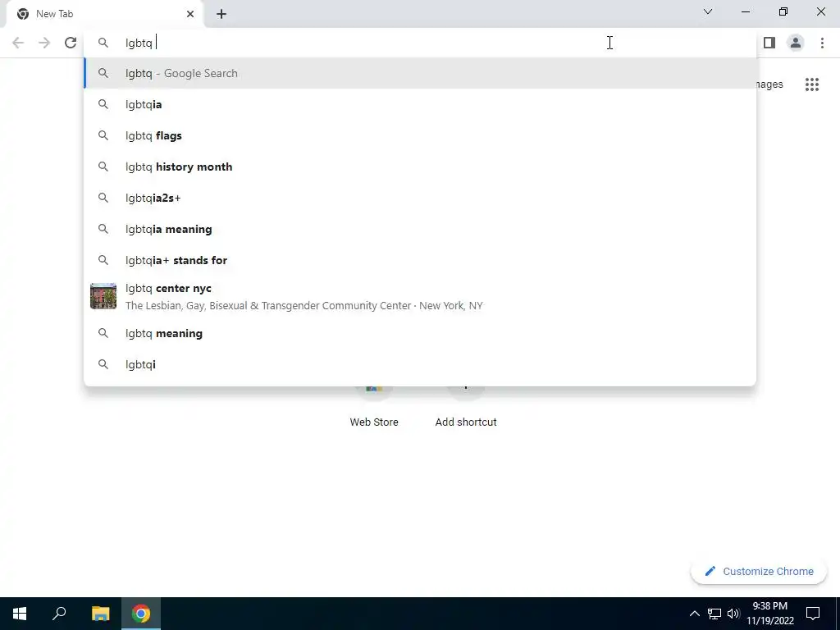The height and width of the screenshot is (630, 840).
Task: Click the address bar containing lgbtq
Action: (x=421, y=43)
